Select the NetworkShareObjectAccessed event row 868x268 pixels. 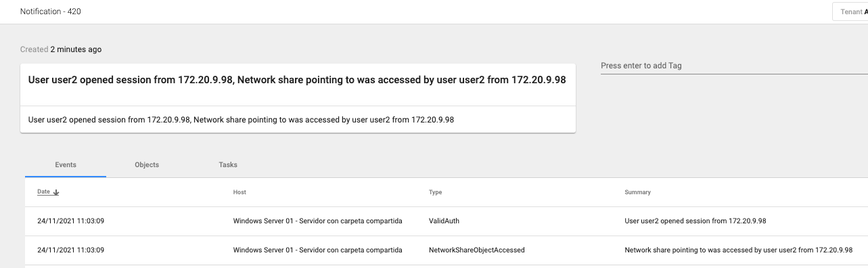(x=447, y=250)
